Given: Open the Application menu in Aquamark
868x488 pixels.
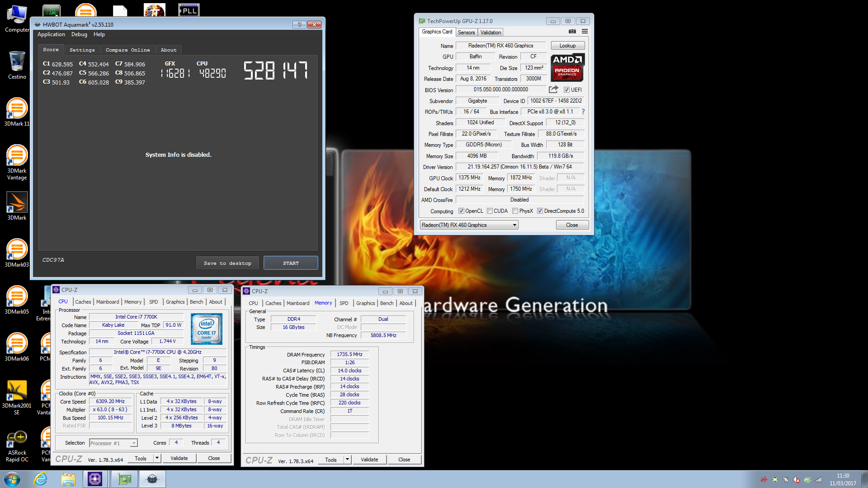Looking at the screenshot, I should pos(51,34).
